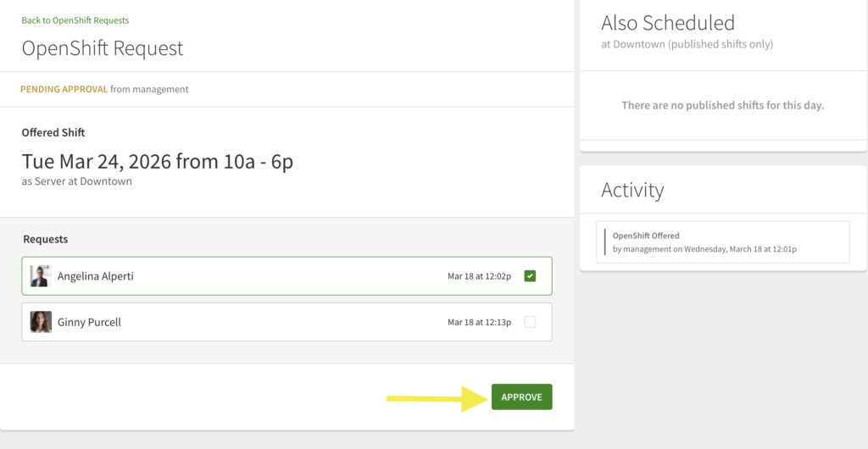Check Ginny Purcell's request checkbox
The width and height of the screenshot is (868, 449).
click(530, 322)
